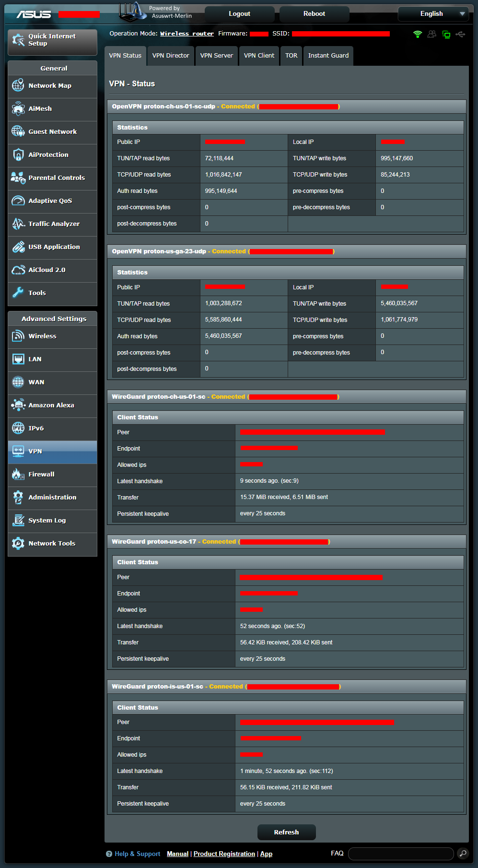478x868 pixels.
Task: Click the connected clients status icon
Action: pos(432,34)
